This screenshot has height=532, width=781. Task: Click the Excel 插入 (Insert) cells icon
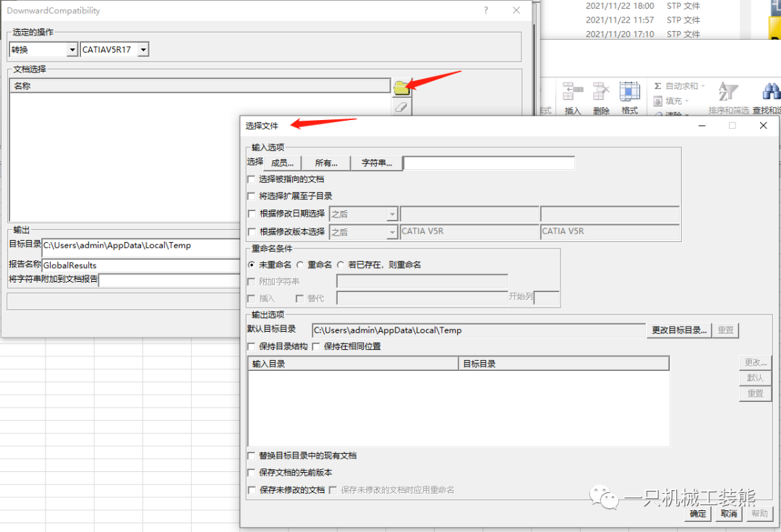pos(573,92)
